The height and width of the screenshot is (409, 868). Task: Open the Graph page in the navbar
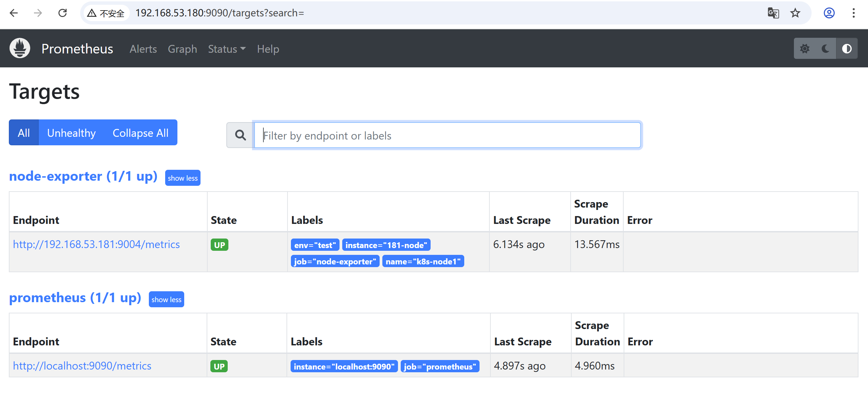(182, 49)
